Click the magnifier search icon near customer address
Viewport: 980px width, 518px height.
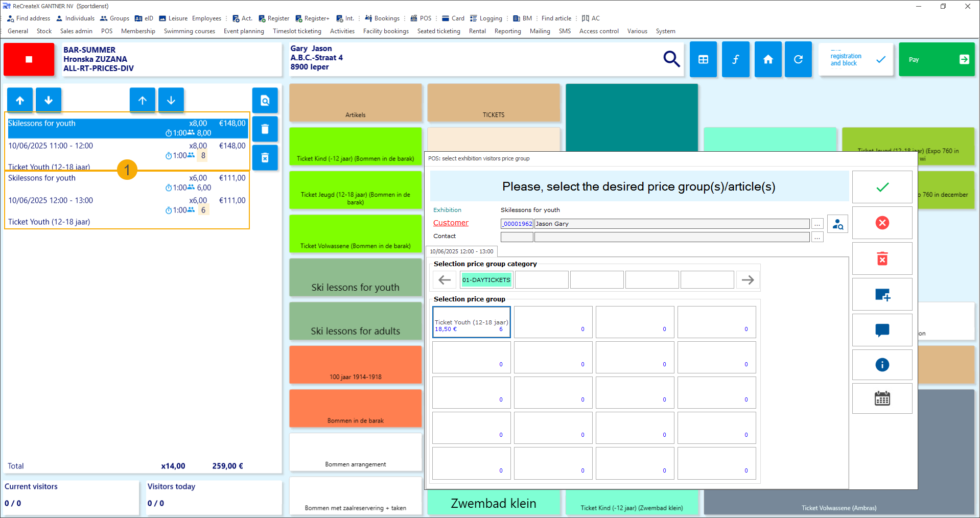tap(671, 59)
